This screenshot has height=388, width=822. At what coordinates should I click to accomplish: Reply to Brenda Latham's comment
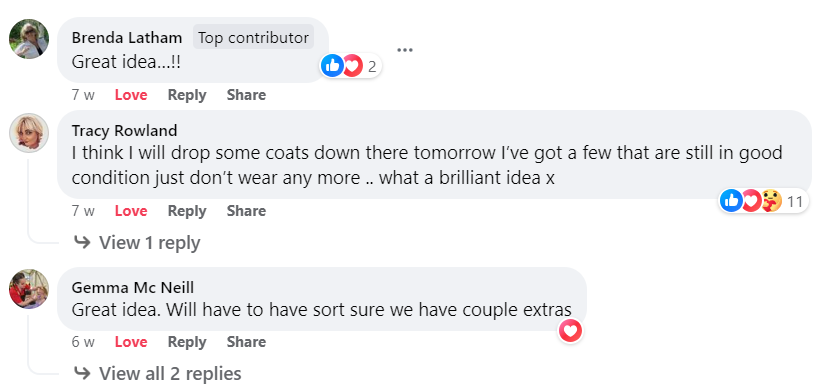coord(187,95)
